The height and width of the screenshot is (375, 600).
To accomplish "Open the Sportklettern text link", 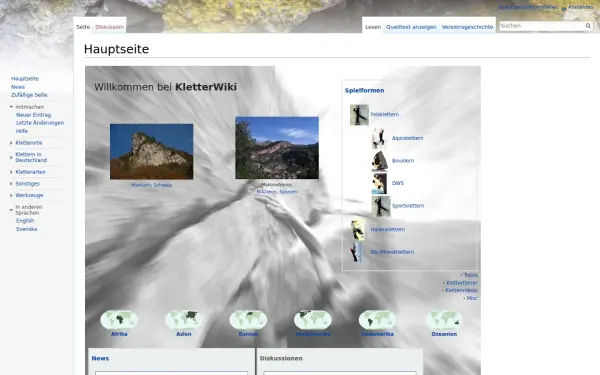I will tap(408, 205).
